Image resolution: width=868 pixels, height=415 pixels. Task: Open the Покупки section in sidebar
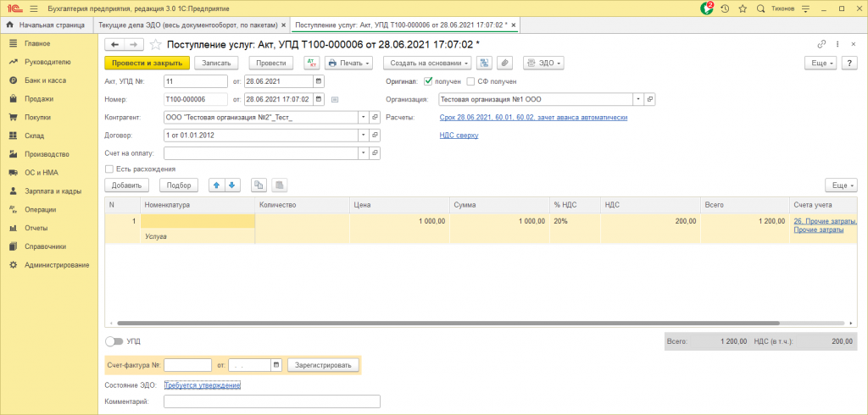pyautogui.click(x=37, y=118)
